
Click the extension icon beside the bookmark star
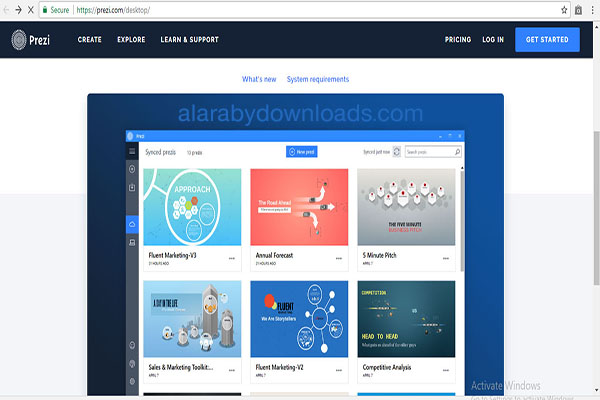[579, 10]
